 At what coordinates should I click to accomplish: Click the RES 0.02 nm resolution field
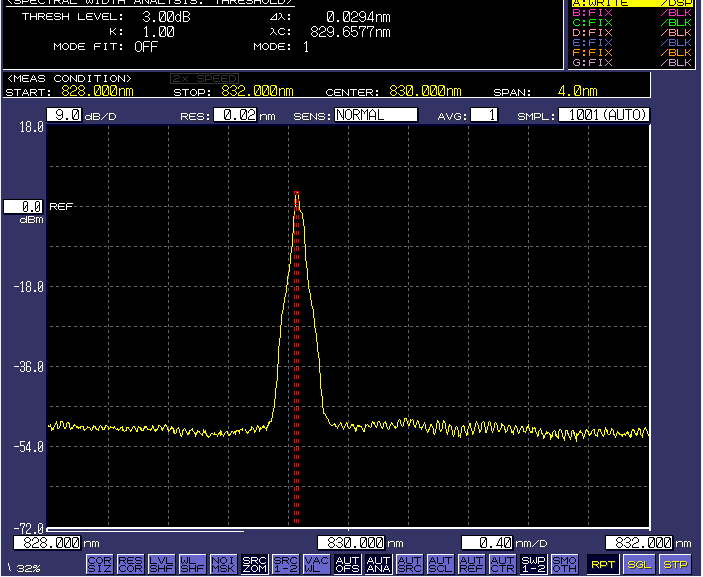[235, 115]
